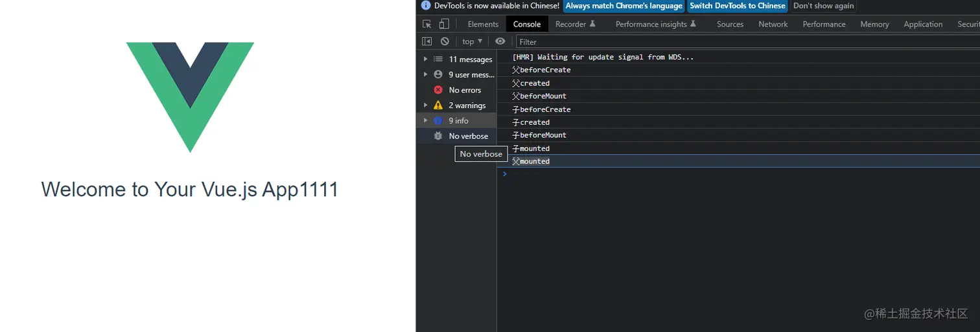Select the 父beforeMount log entry
The width and height of the screenshot is (980, 332).
738,96
